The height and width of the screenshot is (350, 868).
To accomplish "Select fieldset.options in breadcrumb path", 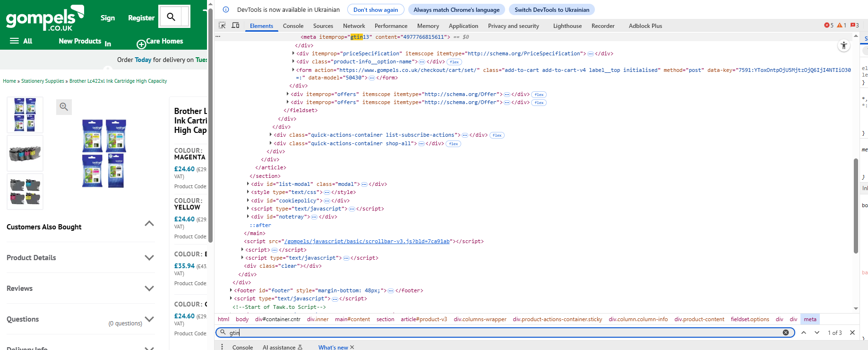I will tap(750, 319).
